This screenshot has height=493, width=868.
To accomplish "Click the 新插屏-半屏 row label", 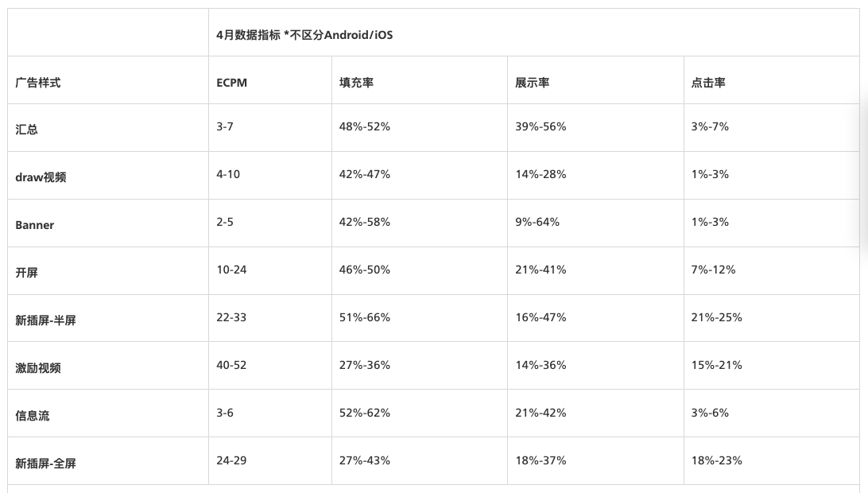I will click(45, 320).
